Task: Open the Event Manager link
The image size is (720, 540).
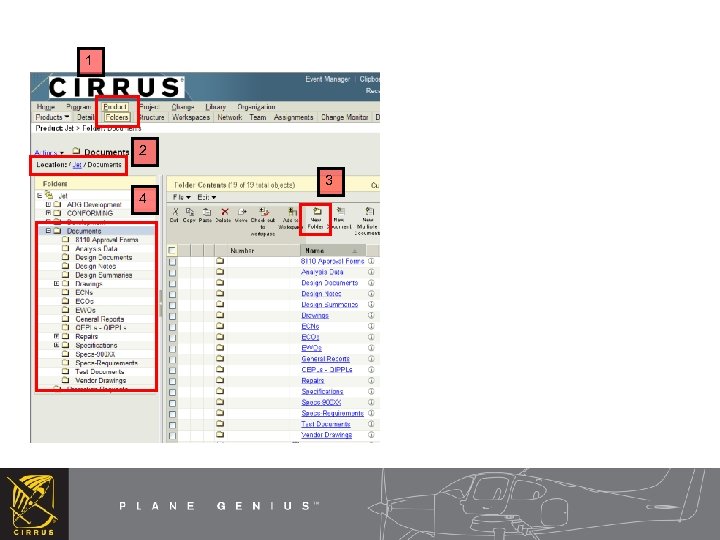Action: (327, 79)
